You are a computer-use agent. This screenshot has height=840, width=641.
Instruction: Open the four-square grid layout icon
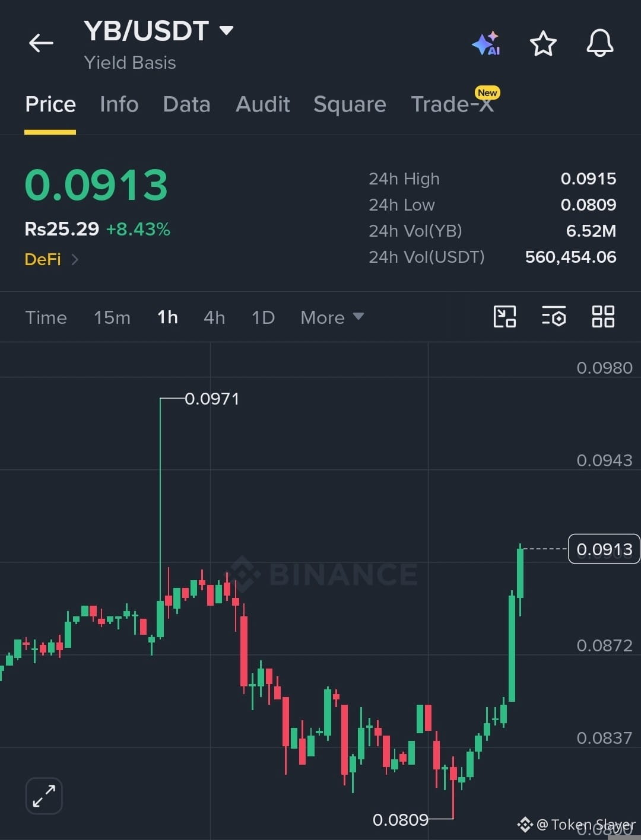click(603, 317)
